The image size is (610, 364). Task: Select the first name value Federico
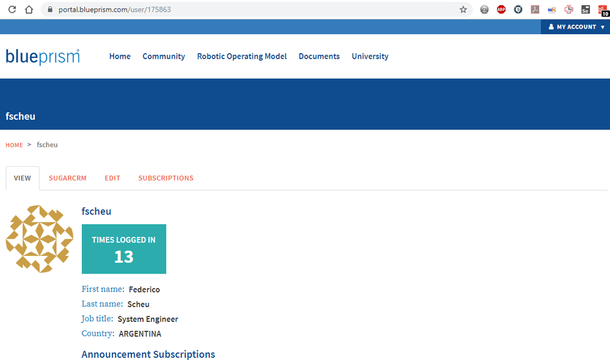pyautogui.click(x=144, y=289)
